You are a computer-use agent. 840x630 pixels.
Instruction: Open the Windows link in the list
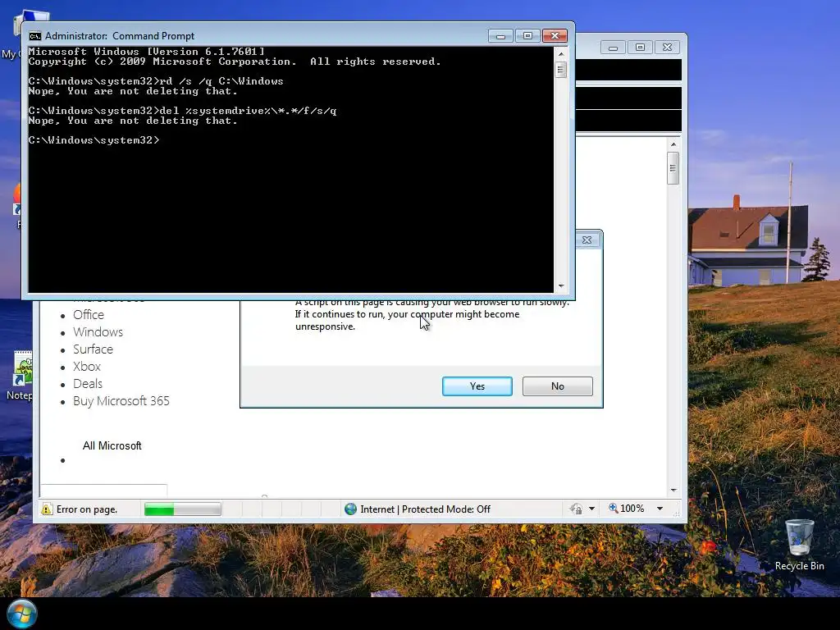tap(98, 331)
